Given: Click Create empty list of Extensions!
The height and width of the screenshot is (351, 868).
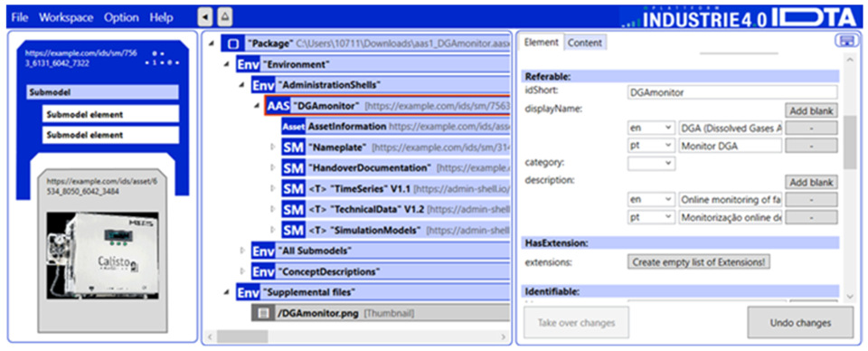Looking at the screenshot, I should tap(699, 261).
